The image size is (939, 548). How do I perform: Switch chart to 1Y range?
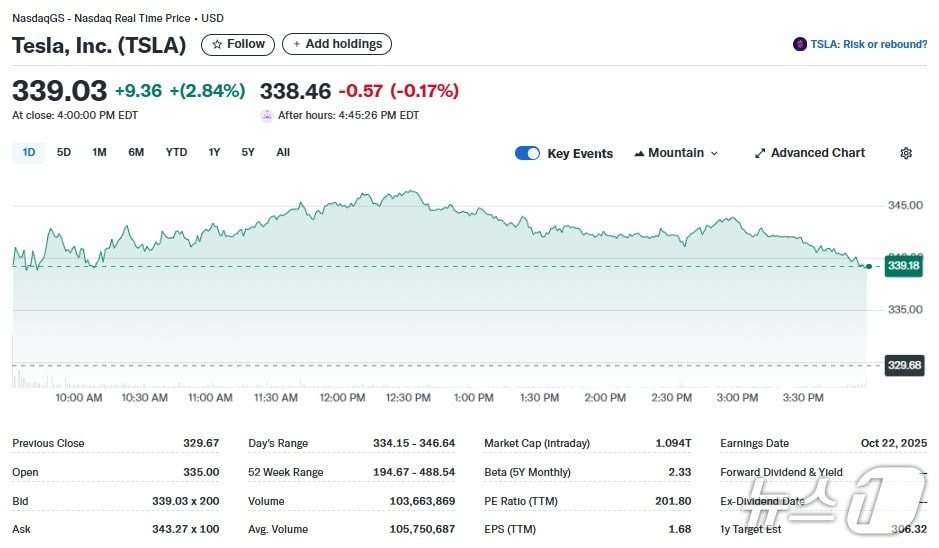(214, 152)
